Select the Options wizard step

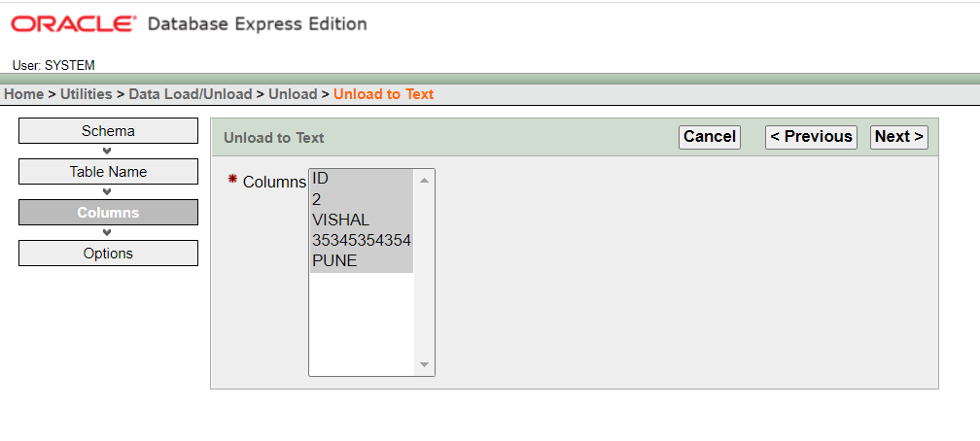tap(108, 254)
